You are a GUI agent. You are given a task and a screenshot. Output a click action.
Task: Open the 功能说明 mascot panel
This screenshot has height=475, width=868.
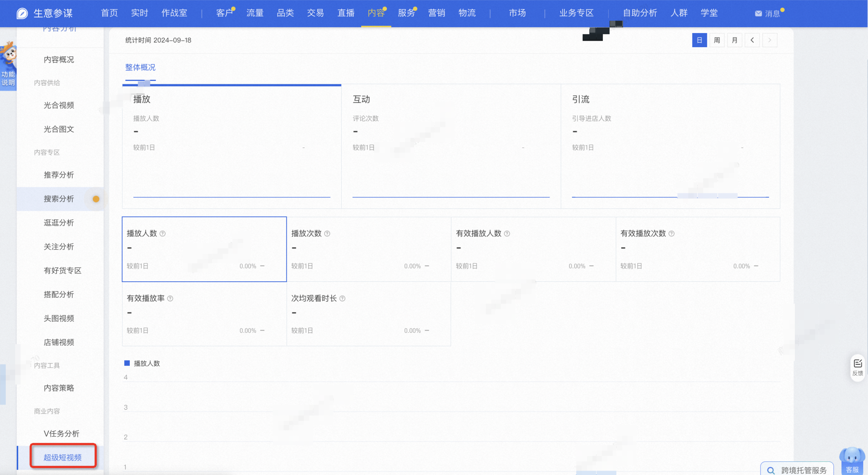coord(8,66)
